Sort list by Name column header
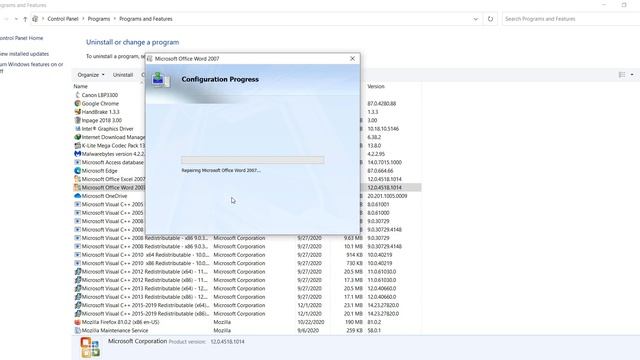This screenshot has width=640, height=360. [x=80, y=87]
